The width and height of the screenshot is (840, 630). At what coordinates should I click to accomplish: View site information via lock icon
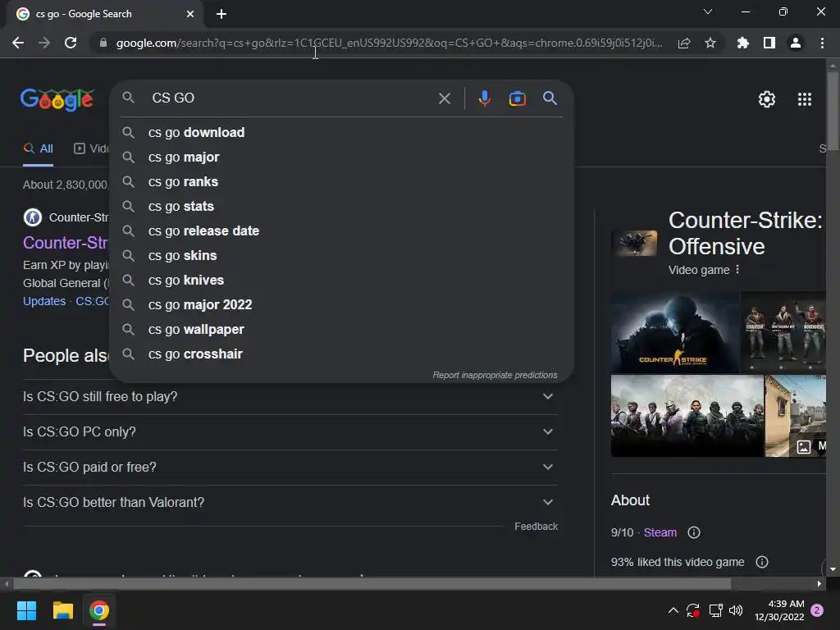coord(103,43)
